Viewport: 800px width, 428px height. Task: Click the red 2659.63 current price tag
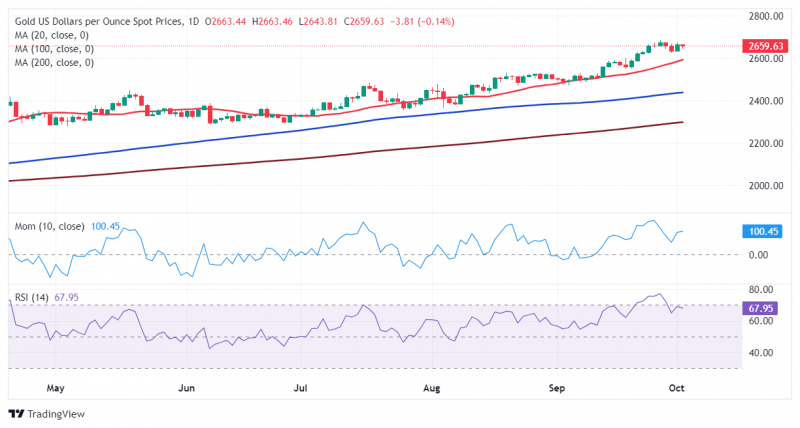[x=765, y=46]
